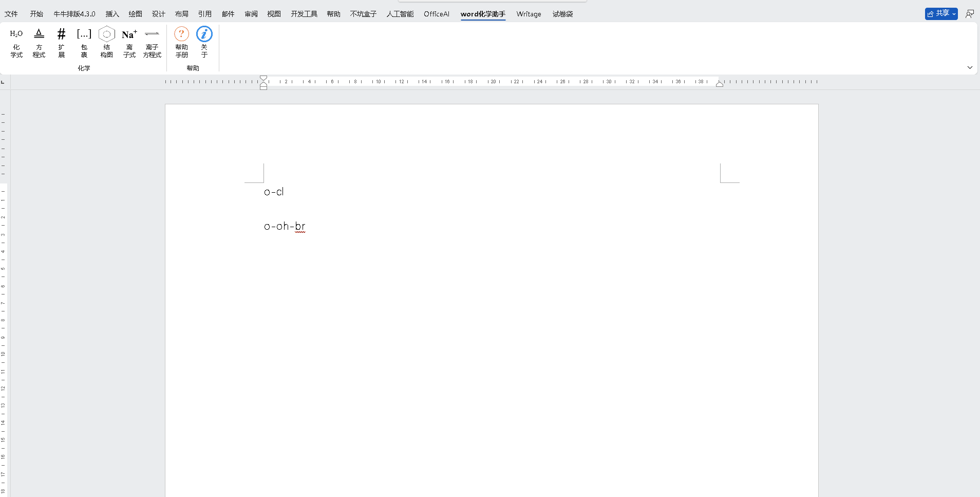Switch to the Writage tab
980x497 pixels.
point(529,14)
